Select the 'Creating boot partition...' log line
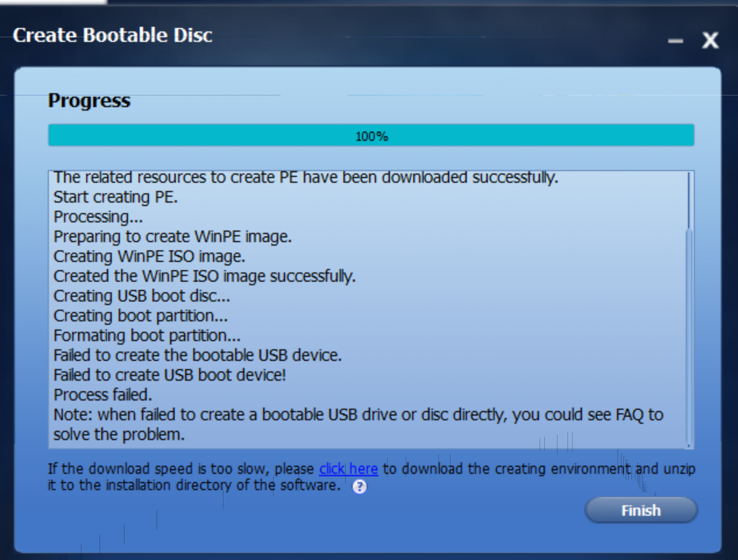Viewport: 738px width, 560px height. [140, 316]
